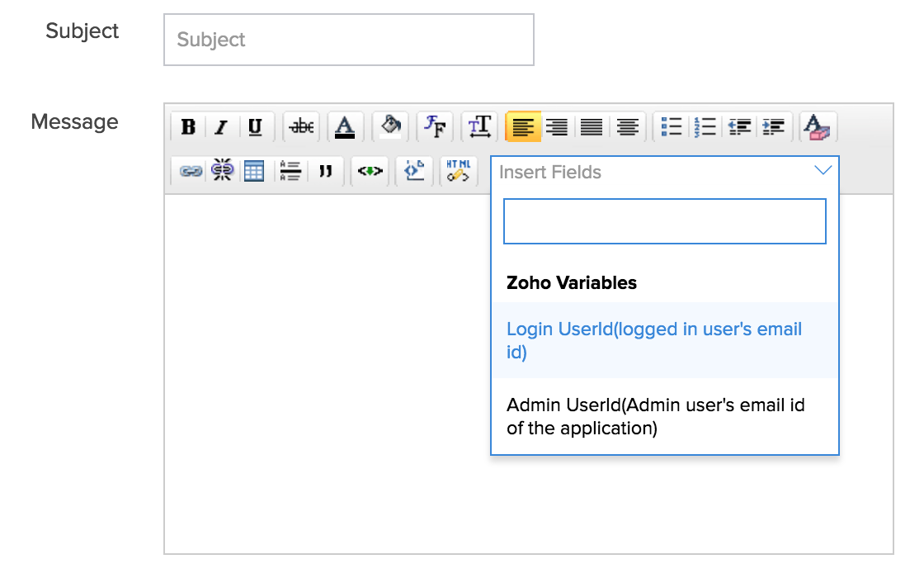This screenshot has height=578, width=924.
Task: Justify the text
Action: tap(592, 127)
